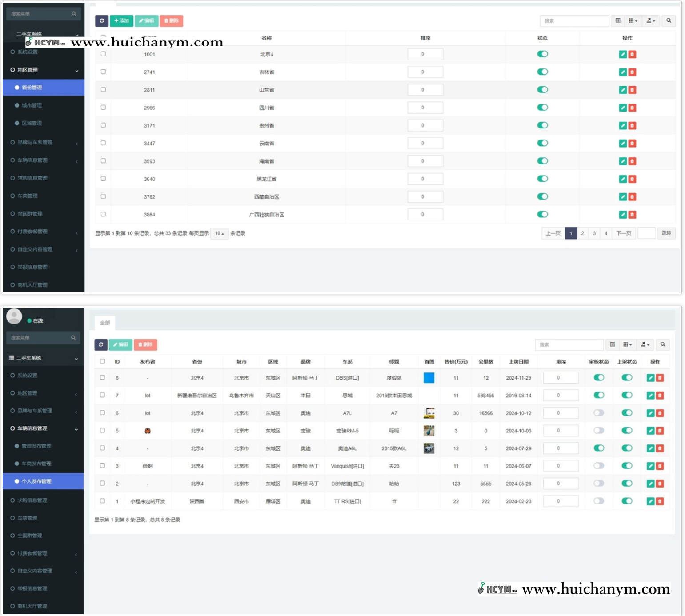Click the delete icon for 广西壮族自治区
The image size is (685, 616).
tap(632, 215)
